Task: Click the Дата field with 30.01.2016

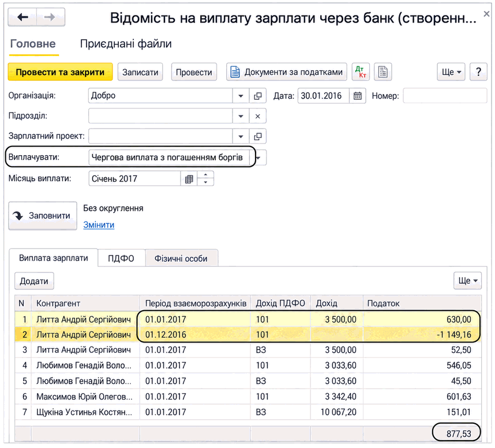Action: coord(323,96)
